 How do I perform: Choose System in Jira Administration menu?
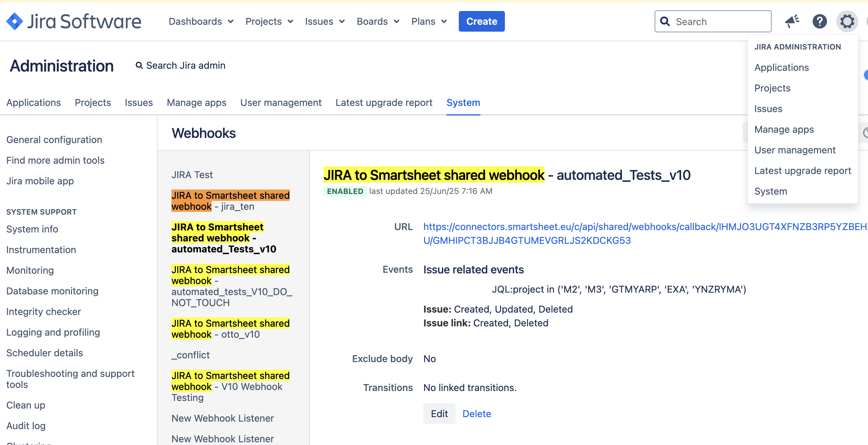771,191
